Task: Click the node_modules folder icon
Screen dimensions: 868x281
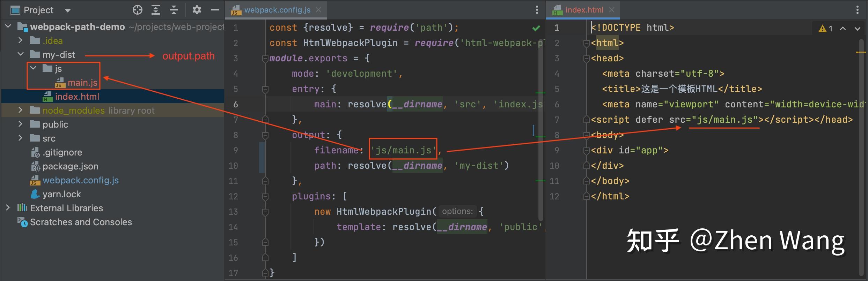Action: coord(35,110)
